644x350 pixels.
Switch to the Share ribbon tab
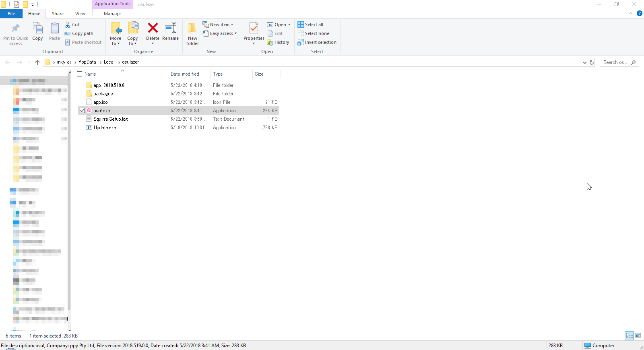(x=58, y=14)
